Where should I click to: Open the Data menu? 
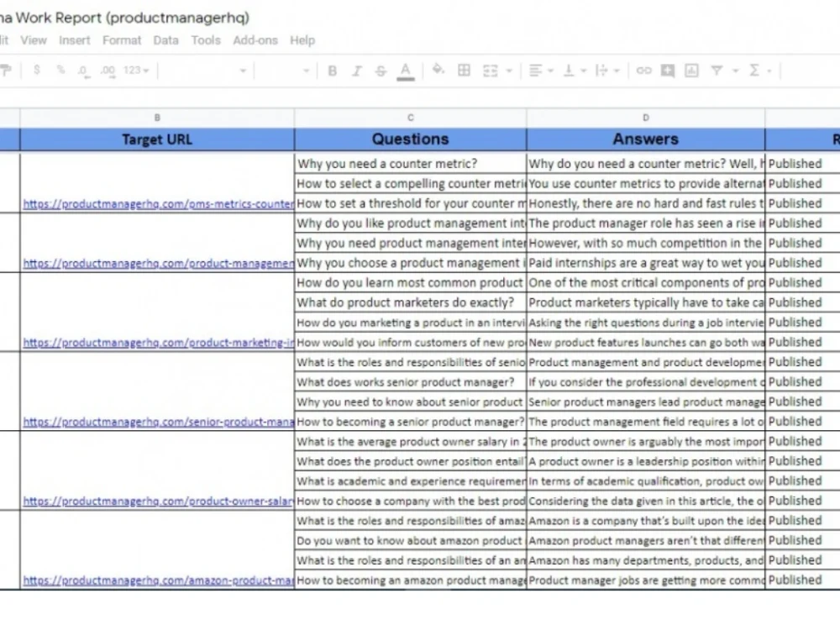(x=165, y=39)
